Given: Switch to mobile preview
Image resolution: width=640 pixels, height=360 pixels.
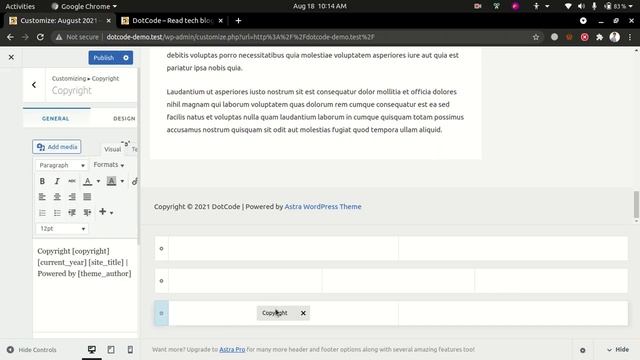Looking at the screenshot, I should tap(130, 350).
